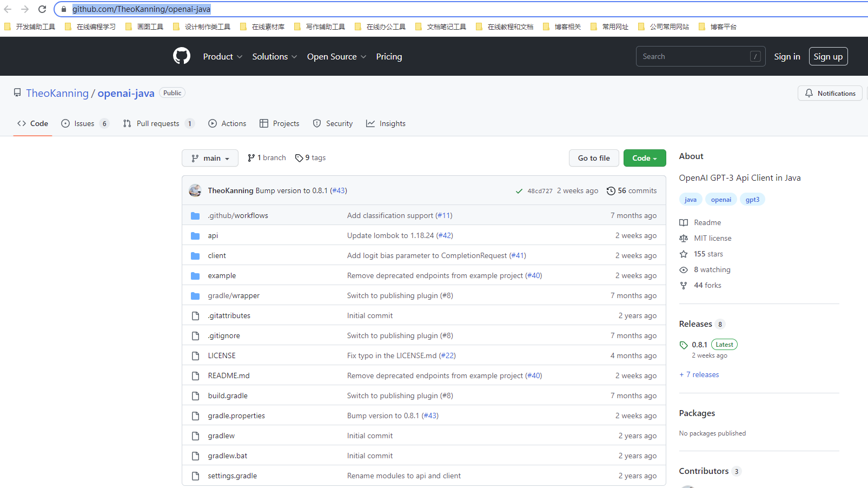Switch to the Code tab

32,123
